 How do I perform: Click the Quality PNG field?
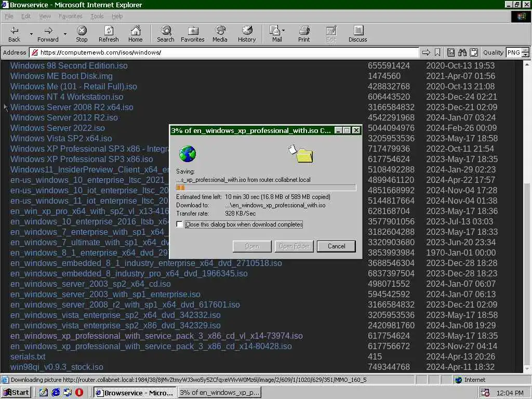[514, 52]
